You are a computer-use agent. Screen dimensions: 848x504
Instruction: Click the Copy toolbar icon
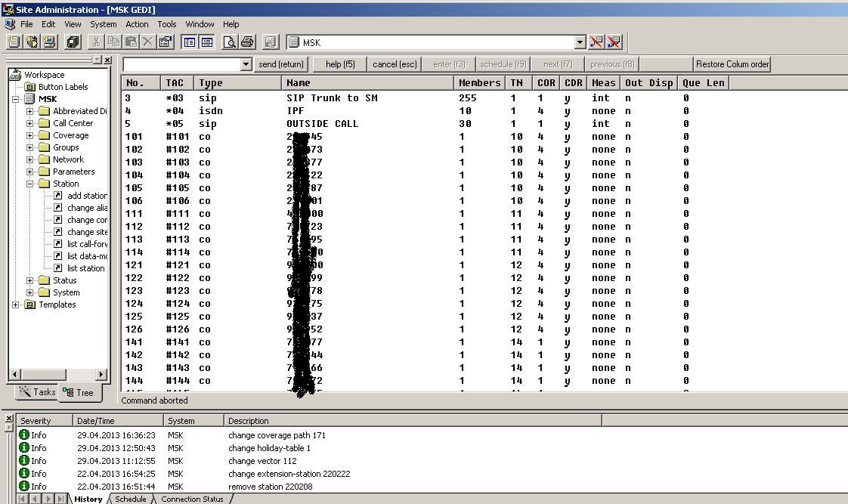click(x=113, y=42)
